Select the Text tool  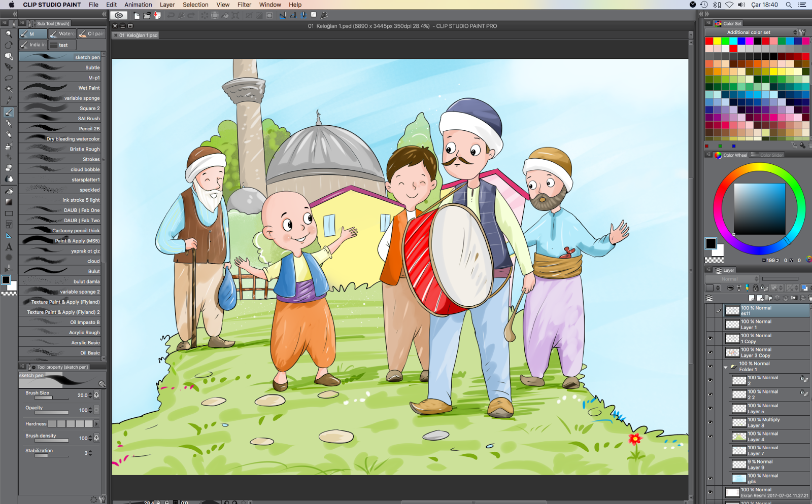9,247
